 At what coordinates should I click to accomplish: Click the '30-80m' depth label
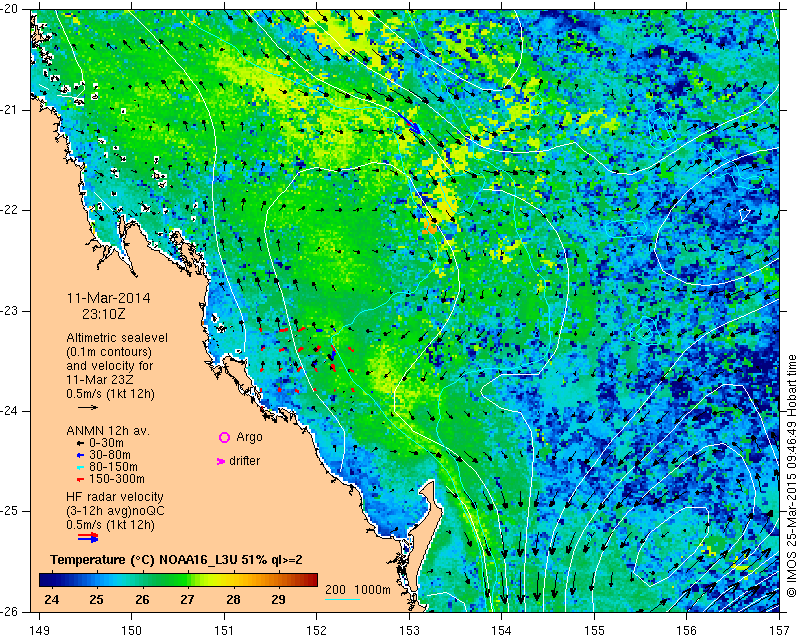coord(110,455)
